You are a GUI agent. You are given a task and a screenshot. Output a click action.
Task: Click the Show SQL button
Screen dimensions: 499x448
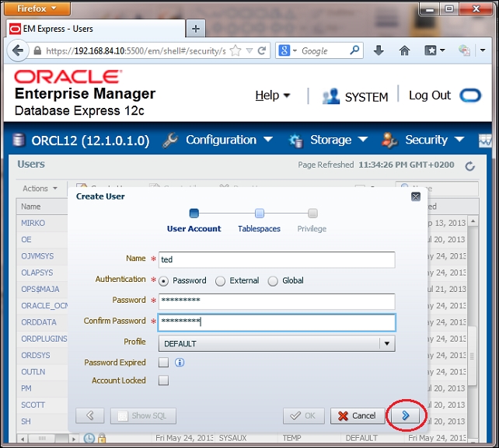pos(143,415)
